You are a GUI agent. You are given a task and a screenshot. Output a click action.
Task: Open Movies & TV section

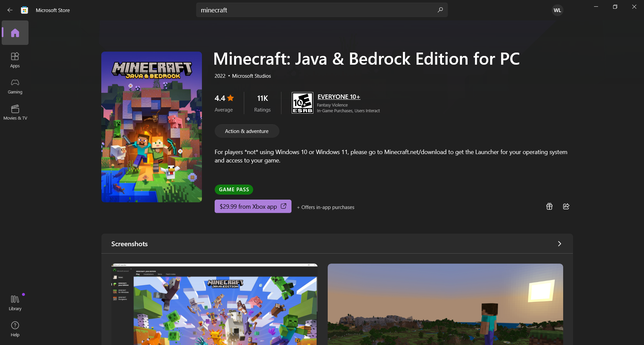[15, 113]
